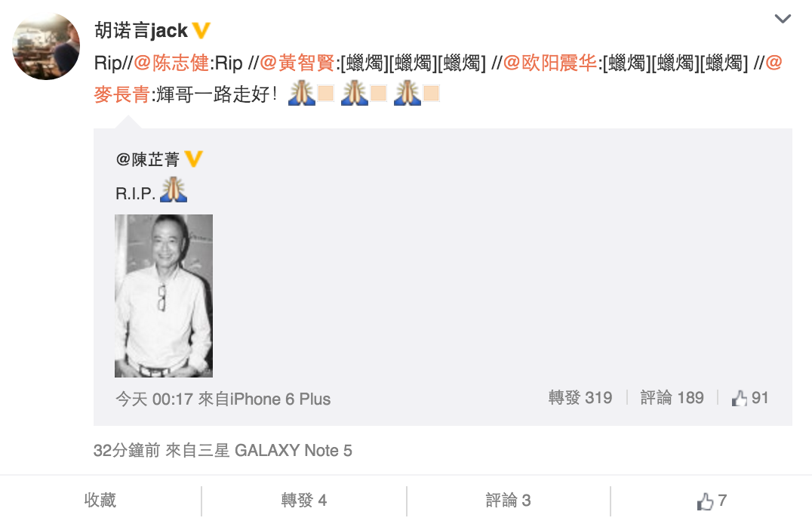Click 轉發 319 on the original post
Screen dimensions: 812x524
point(580,398)
